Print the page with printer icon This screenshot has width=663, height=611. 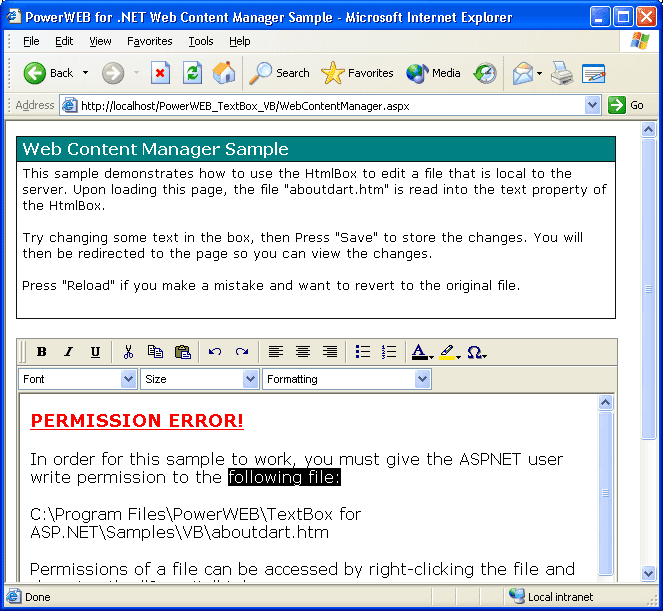click(x=562, y=73)
